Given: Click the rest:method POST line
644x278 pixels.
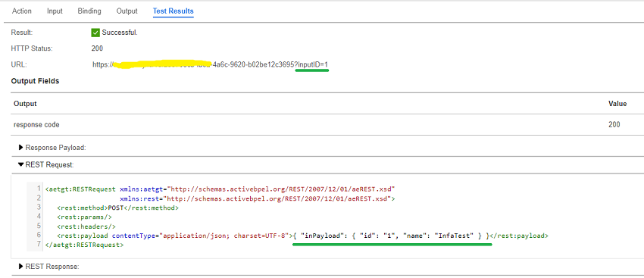Looking at the screenshot, I should 118,208.
